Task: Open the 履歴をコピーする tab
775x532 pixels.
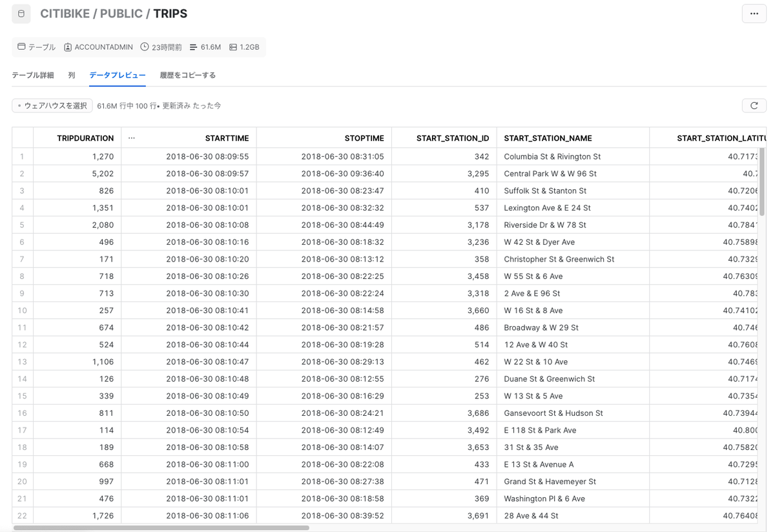Action: 188,76
